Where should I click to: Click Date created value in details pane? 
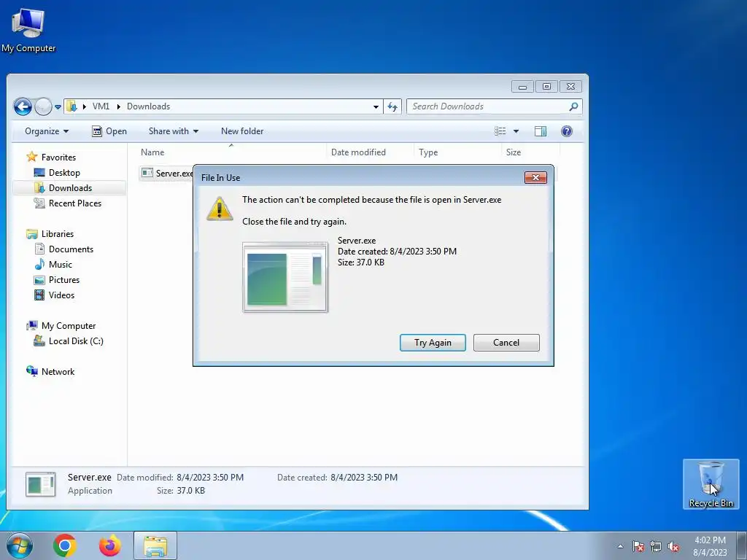tap(364, 478)
